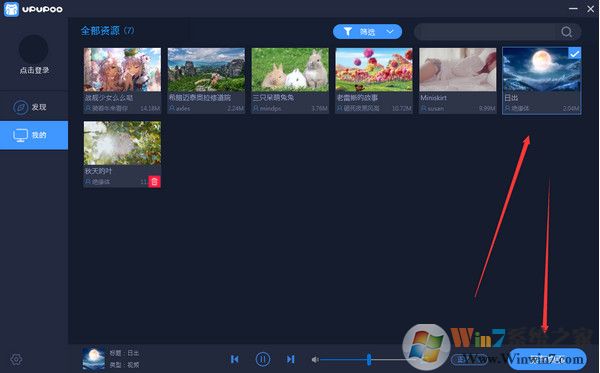This screenshot has width=600, height=373.
Task: Select the Miniskirt wallpaper thumbnail
Action: [458, 70]
